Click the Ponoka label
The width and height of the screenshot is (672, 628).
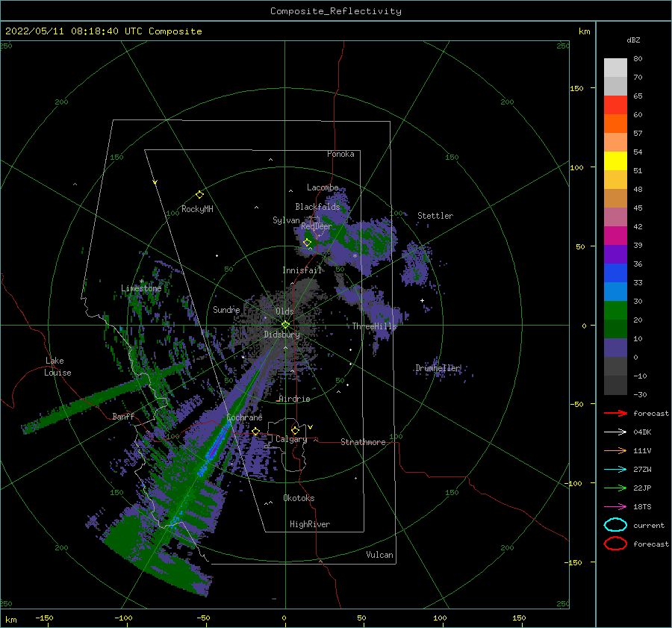point(340,154)
